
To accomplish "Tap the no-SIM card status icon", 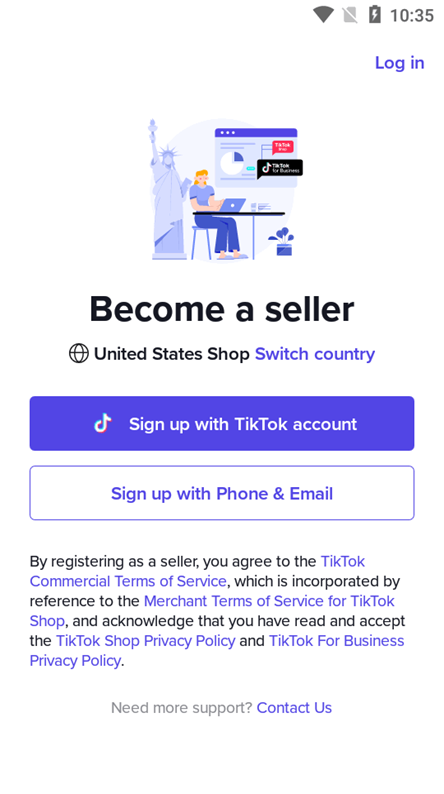I will [350, 15].
